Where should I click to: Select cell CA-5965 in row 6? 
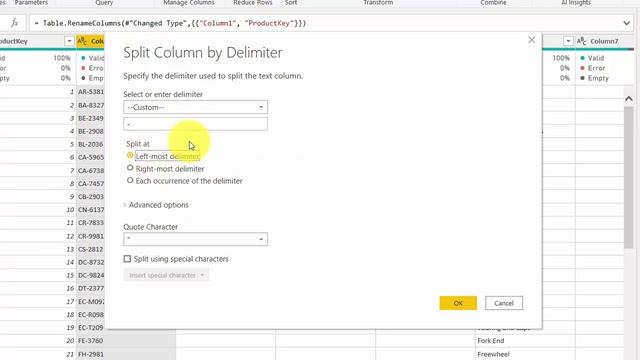click(x=91, y=157)
